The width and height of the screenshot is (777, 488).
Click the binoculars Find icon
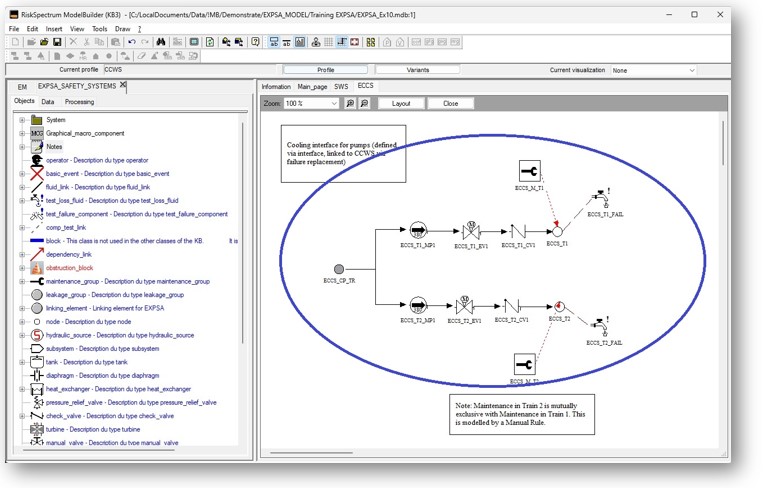161,42
